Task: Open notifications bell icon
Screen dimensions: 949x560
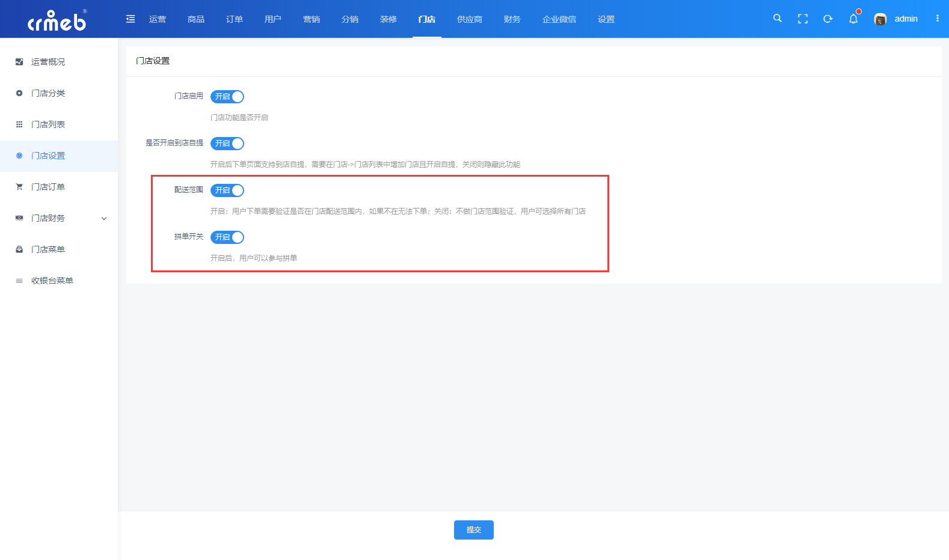Action: tap(853, 19)
